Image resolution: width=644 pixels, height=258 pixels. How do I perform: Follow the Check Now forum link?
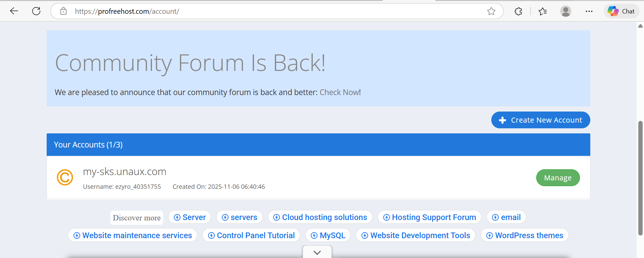pos(339,92)
